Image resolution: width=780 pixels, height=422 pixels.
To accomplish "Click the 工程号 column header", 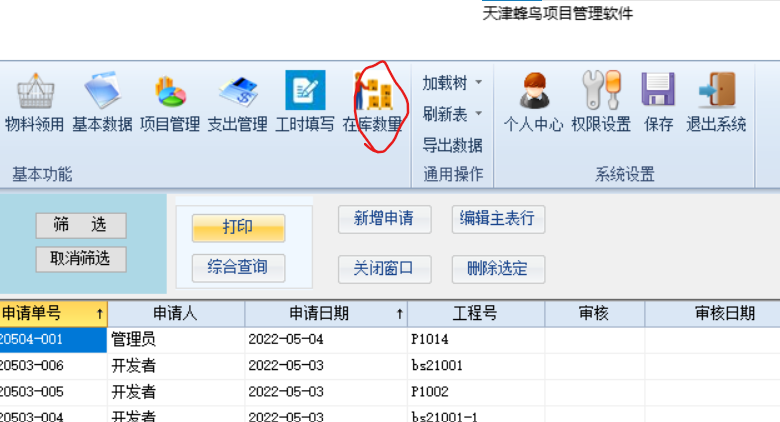I will point(476,314).
